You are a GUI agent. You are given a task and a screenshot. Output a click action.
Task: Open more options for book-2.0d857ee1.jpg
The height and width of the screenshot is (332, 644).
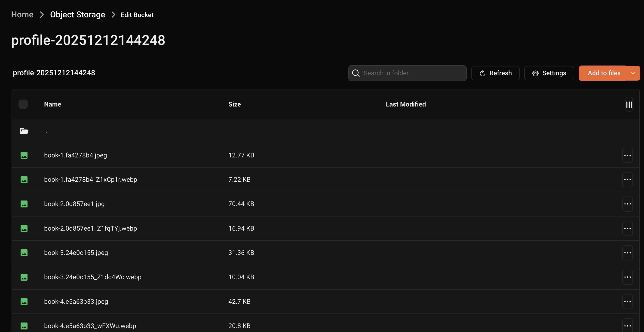coord(627,204)
